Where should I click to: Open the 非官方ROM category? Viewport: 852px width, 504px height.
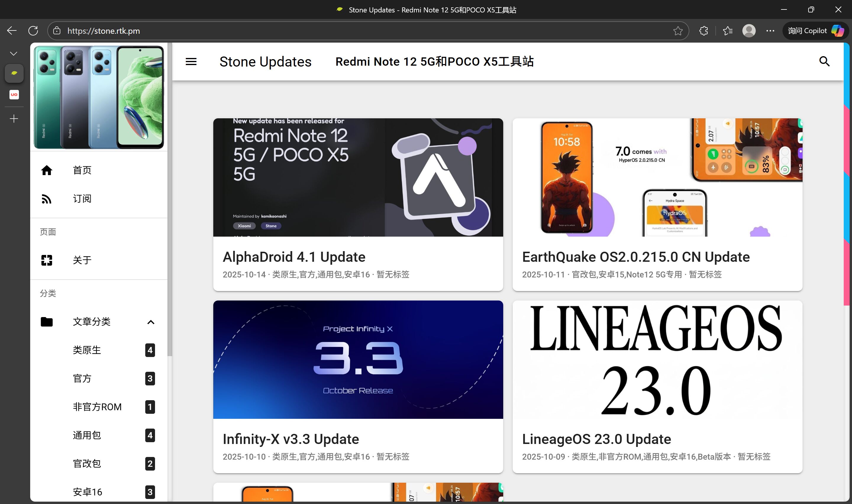tap(97, 407)
